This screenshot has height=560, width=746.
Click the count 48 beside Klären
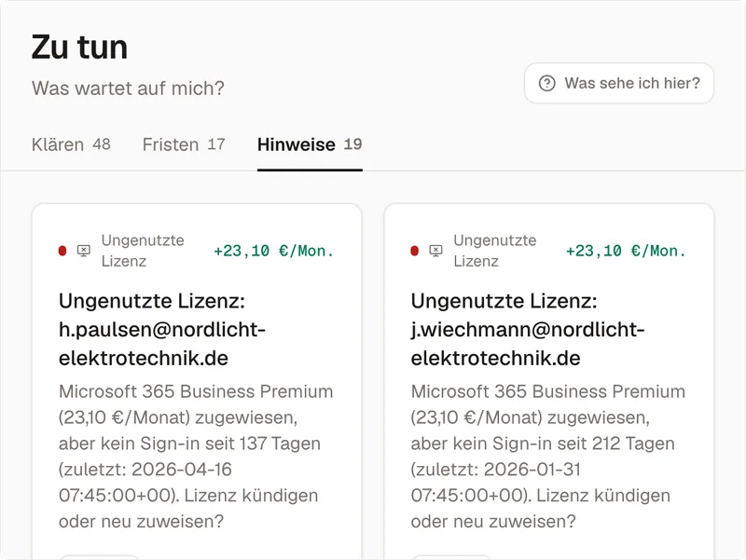click(x=102, y=144)
